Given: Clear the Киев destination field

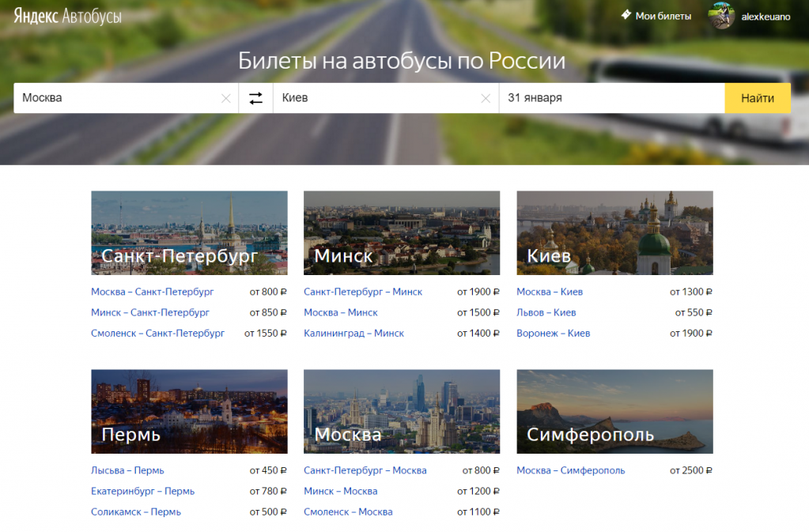Looking at the screenshot, I should 486,99.
